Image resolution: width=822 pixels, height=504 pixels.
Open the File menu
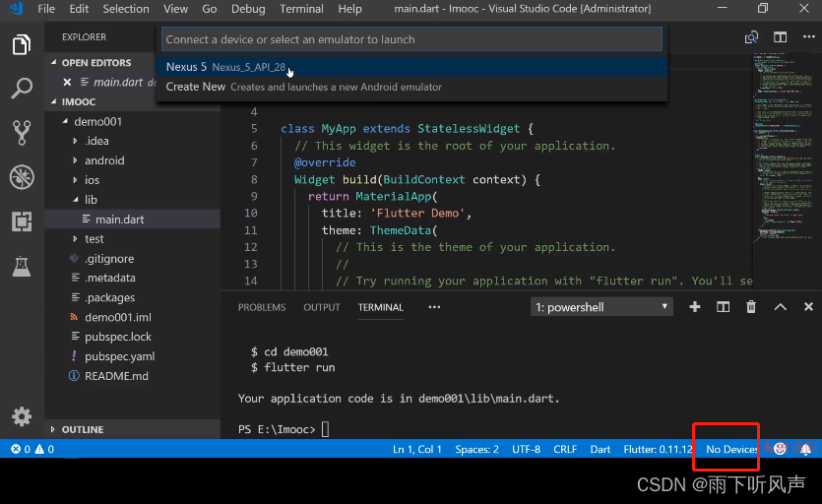point(46,9)
